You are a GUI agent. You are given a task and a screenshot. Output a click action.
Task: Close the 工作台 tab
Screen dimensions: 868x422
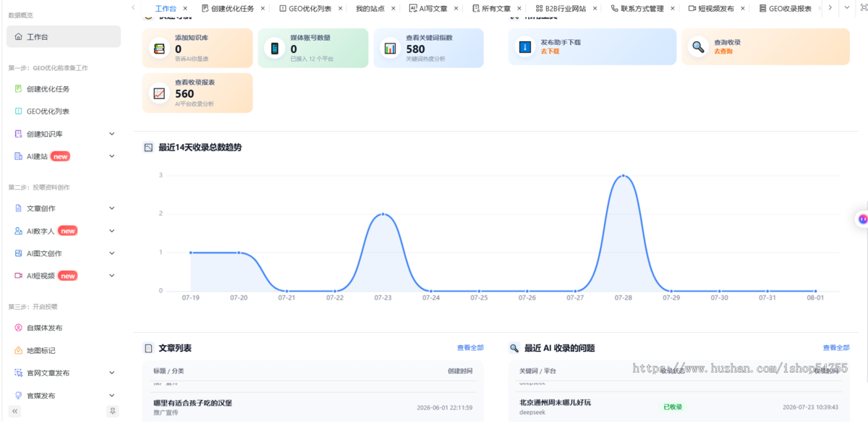(185, 9)
